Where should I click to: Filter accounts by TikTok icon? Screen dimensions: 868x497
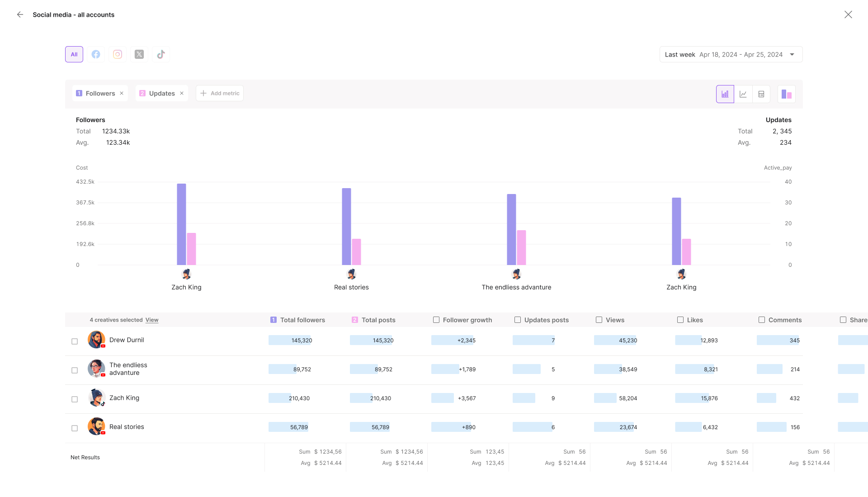161,54
